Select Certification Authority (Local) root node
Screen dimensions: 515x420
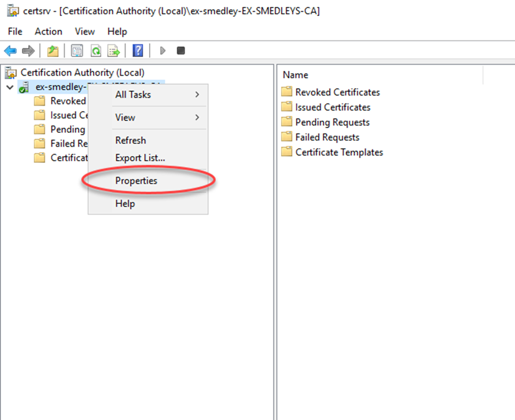pyautogui.click(x=82, y=73)
